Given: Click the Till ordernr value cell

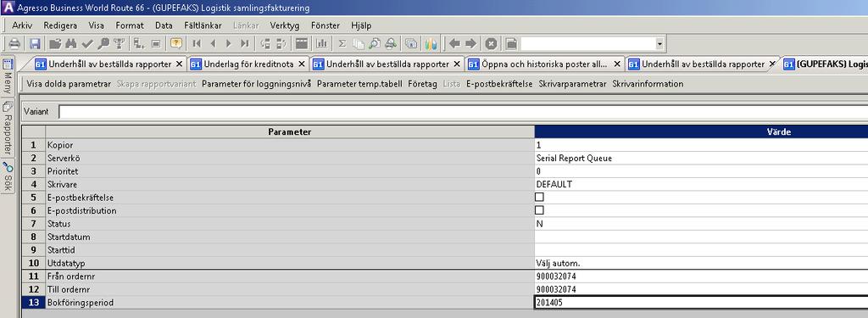Looking at the screenshot, I should (701, 289).
